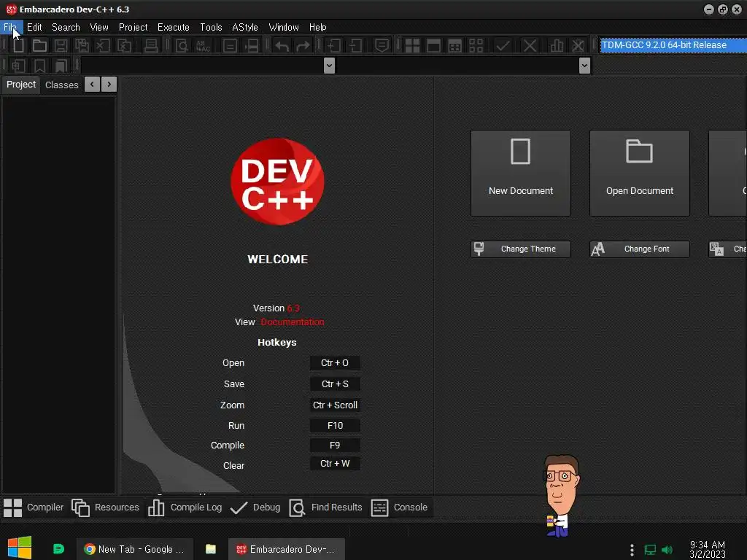Viewport: 747px width, 560px height.
Task: Click the Save floppy-disk toolbar icon
Action: pos(61,46)
